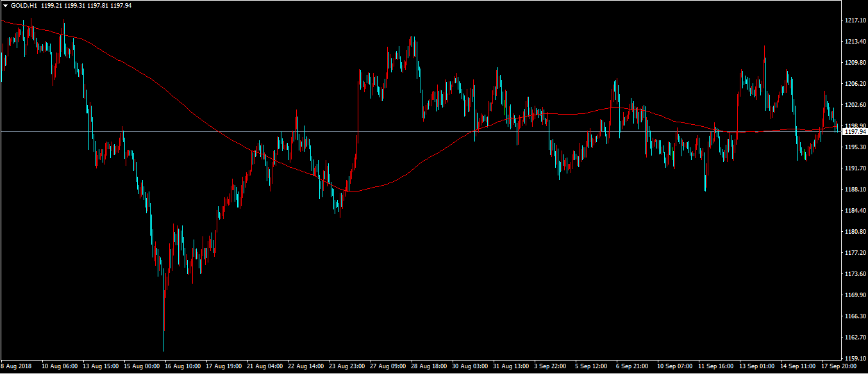Click the GOLD,H1 chart symbol label
This screenshot has width=868, height=374.
24,5
